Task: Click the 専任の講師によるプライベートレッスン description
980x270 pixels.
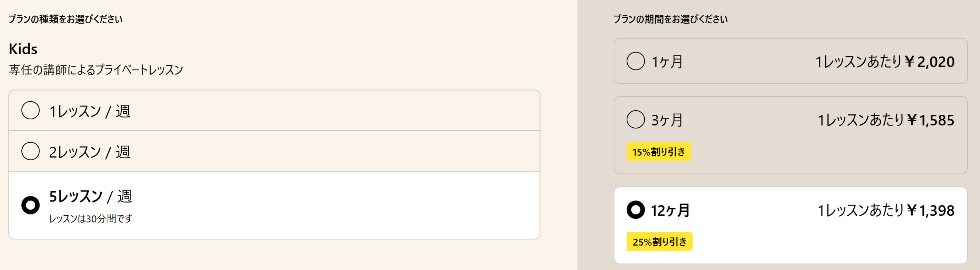Action: [96, 70]
